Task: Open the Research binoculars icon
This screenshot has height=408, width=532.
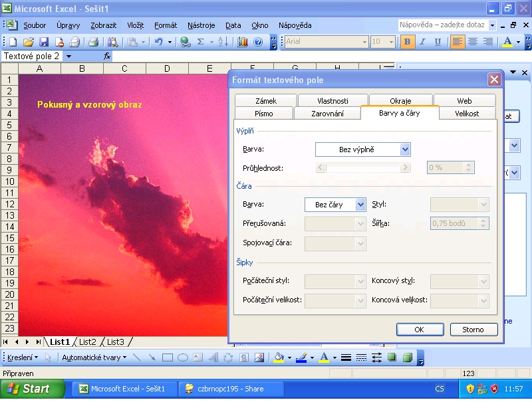Action: (112, 42)
